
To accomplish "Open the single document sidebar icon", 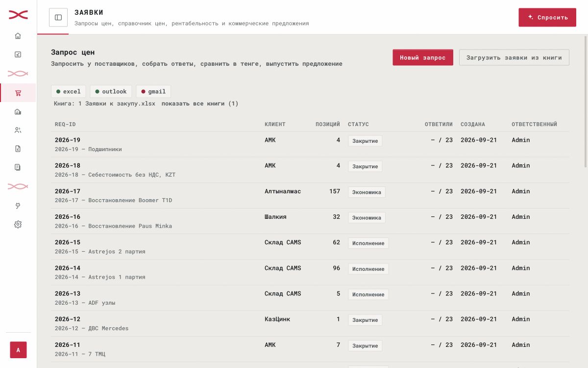I will point(18,149).
